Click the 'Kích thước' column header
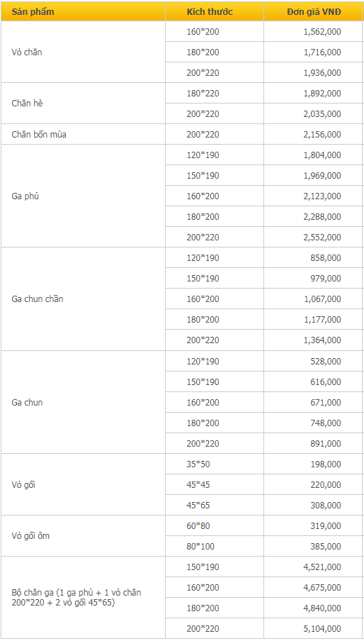Viewport: 364px width, 641px height. click(x=215, y=11)
